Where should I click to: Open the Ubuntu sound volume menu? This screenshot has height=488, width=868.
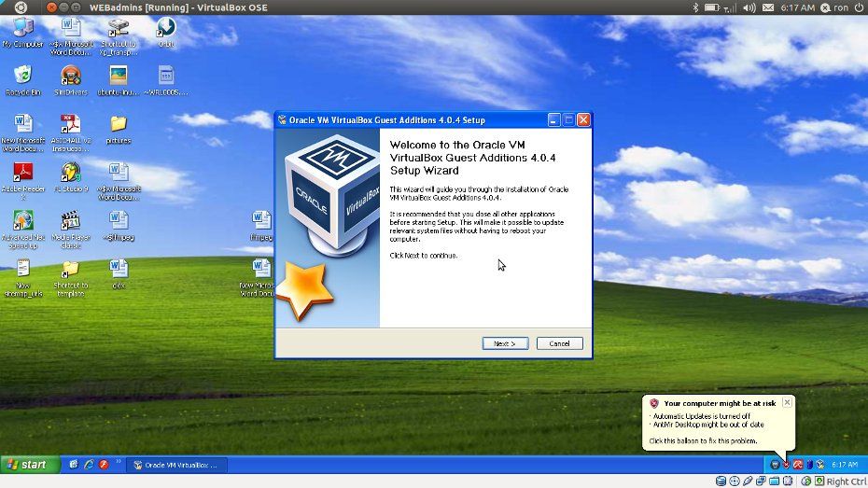[749, 7]
